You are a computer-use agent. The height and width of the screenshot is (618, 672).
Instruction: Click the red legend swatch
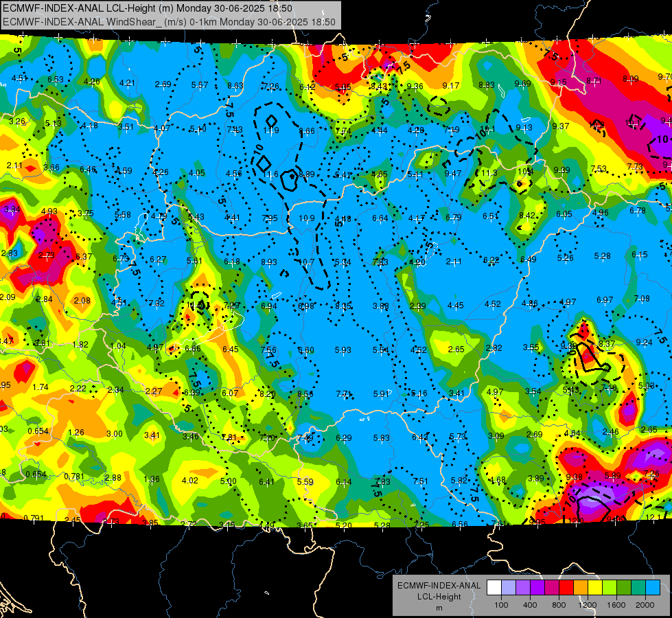coord(566,588)
